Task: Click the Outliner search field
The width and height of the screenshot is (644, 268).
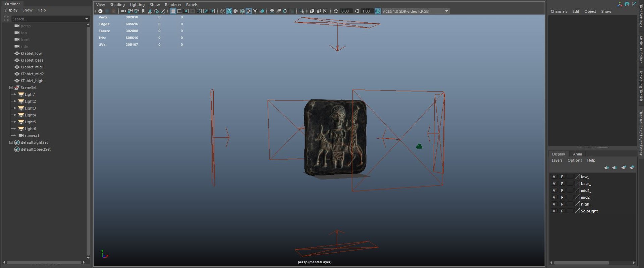Action: pyautogui.click(x=50, y=19)
